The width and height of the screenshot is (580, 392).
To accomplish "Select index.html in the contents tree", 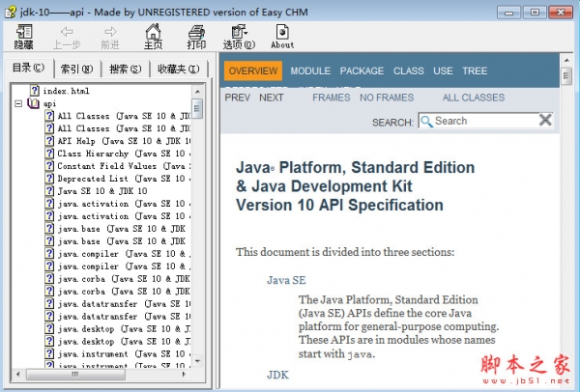I will click(x=66, y=91).
